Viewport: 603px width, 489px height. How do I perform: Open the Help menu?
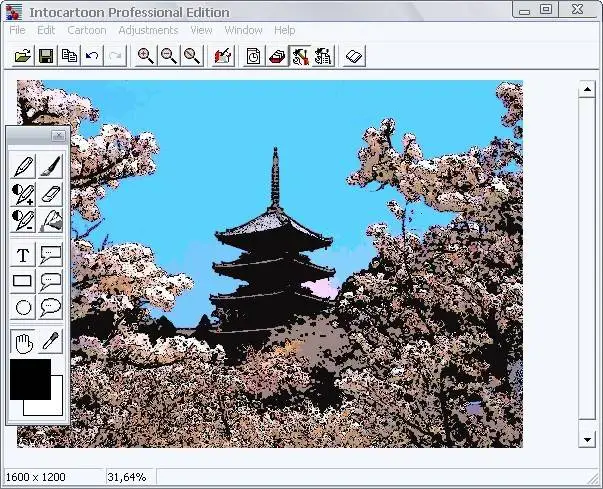click(x=285, y=30)
